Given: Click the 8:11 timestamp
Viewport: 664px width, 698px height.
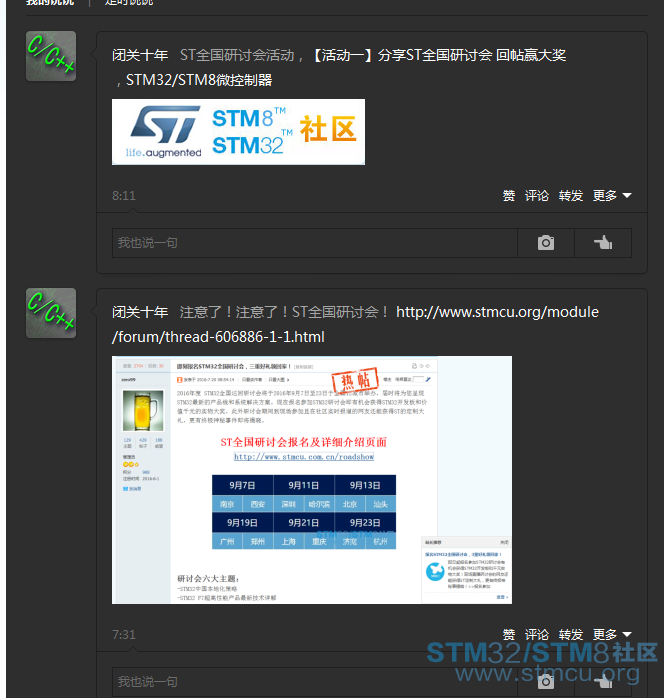Looking at the screenshot, I should [x=124, y=195].
